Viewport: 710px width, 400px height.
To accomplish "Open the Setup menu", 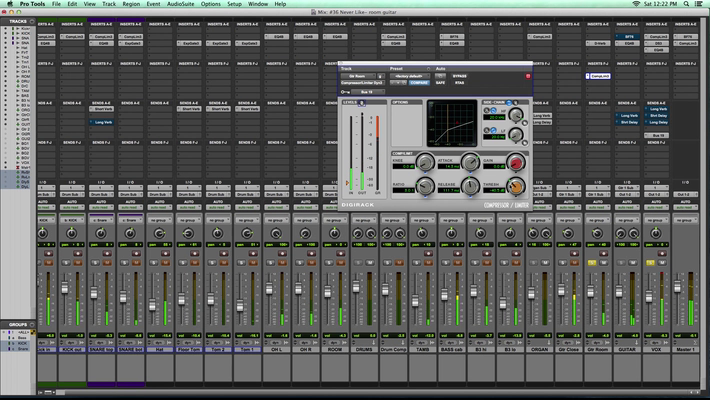I will click(234, 4).
